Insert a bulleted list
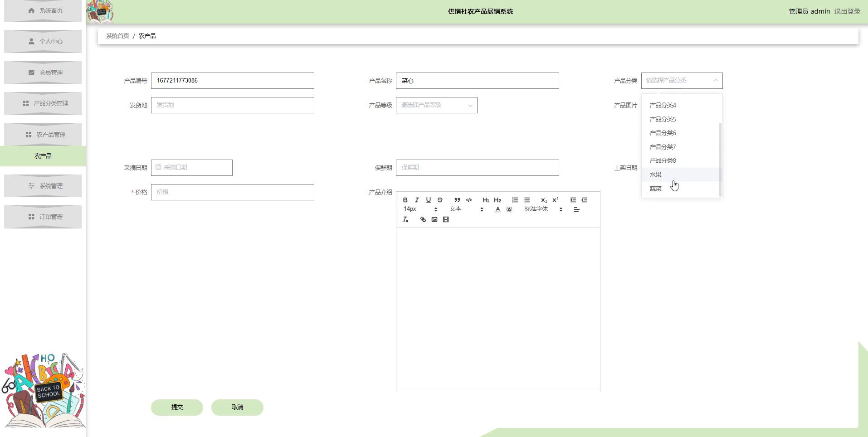 [527, 200]
